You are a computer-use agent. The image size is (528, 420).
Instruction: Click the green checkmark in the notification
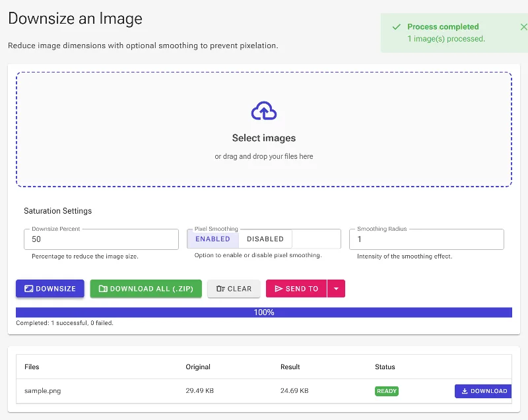(x=397, y=27)
